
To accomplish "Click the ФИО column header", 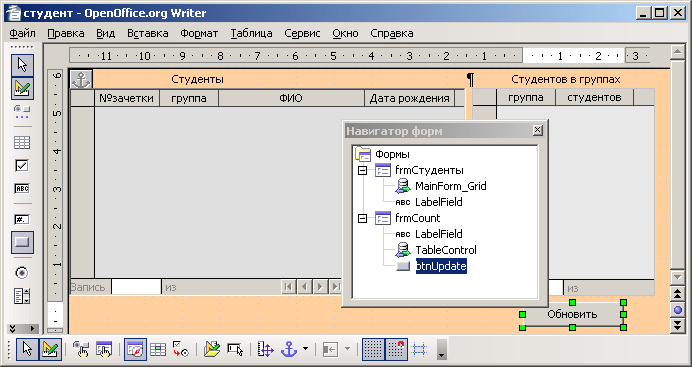I will click(291, 98).
